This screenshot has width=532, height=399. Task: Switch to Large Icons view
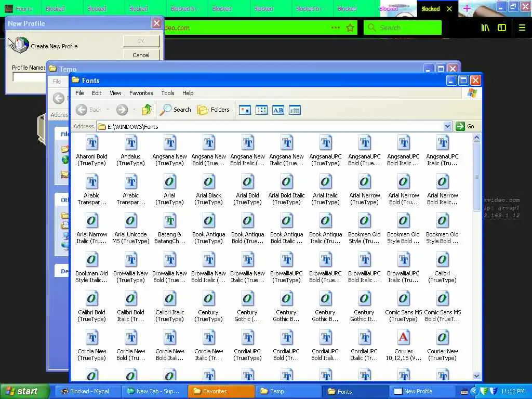coord(245,110)
